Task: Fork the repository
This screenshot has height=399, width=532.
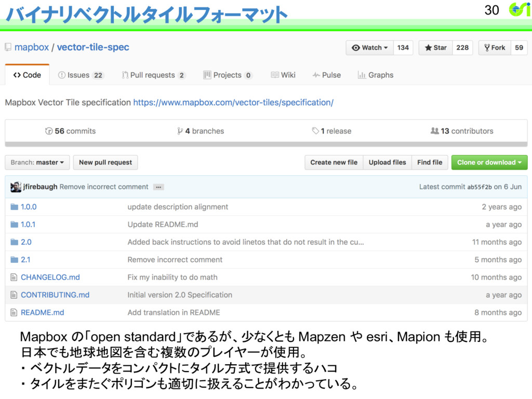Action: tap(495, 48)
